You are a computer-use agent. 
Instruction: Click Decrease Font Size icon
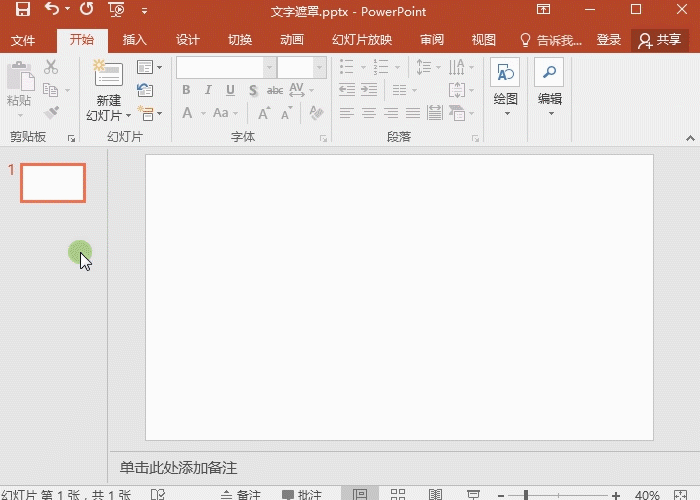[287, 113]
